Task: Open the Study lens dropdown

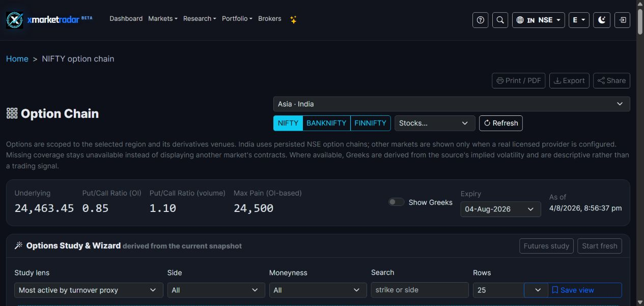Action: pyautogui.click(x=89, y=290)
